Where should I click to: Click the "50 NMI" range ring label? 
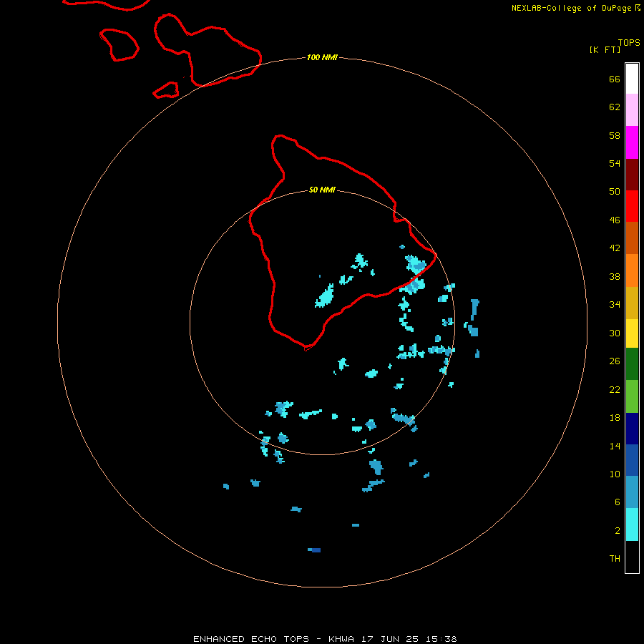322,190
